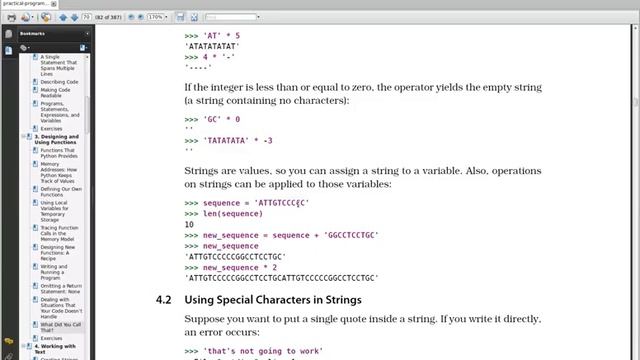
Task: Collapse the '3. Designing and Using Functions' bookmark
Action: coord(23,137)
